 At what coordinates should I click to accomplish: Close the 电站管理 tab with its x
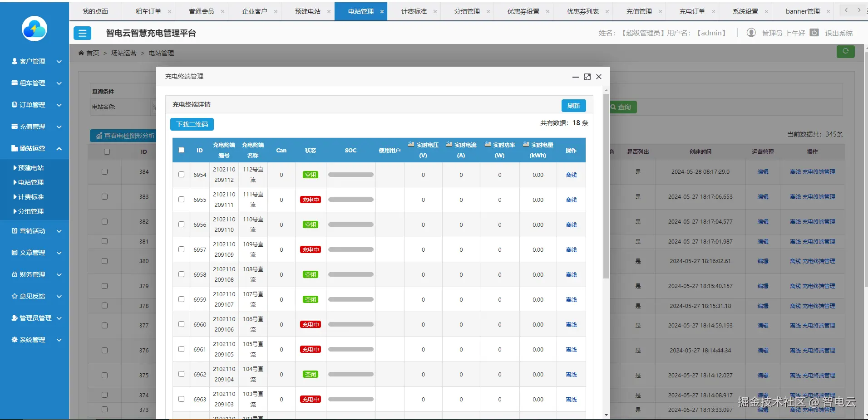click(x=382, y=11)
